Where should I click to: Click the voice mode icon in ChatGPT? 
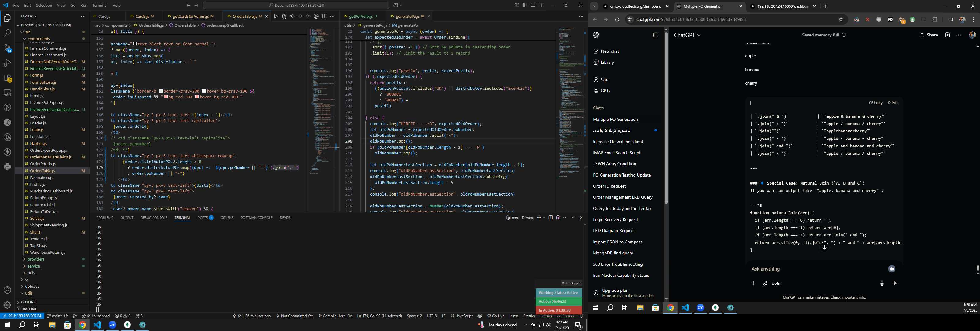[895, 283]
